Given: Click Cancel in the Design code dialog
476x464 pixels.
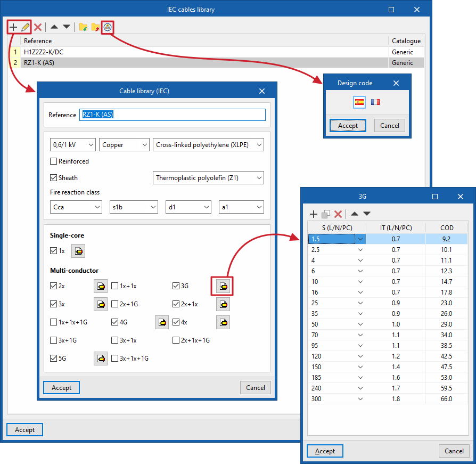Looking at the screenshot, I should tap(390, 126).
